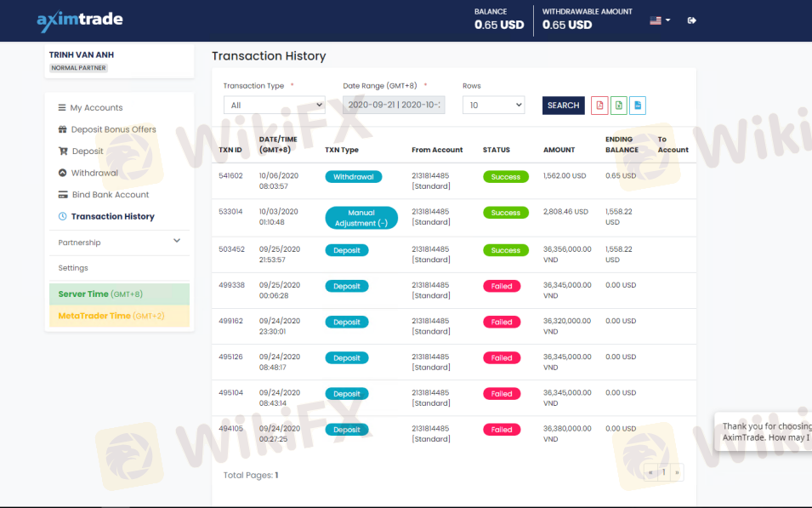This screenshot has width=812, height=508.
Task: Open the Transaction Type dropdown
Action: click(275, 106)
